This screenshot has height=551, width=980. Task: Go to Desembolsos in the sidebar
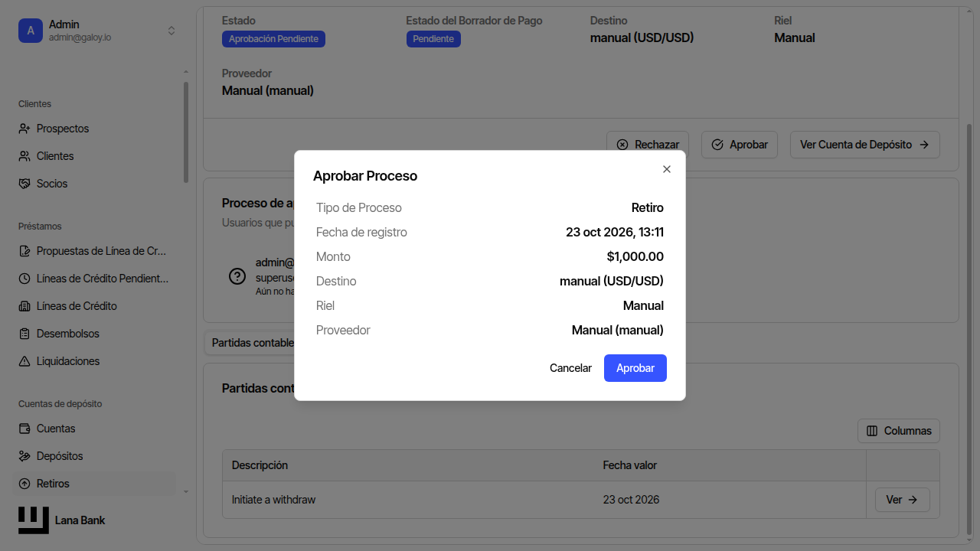click(x=96, y=334)
